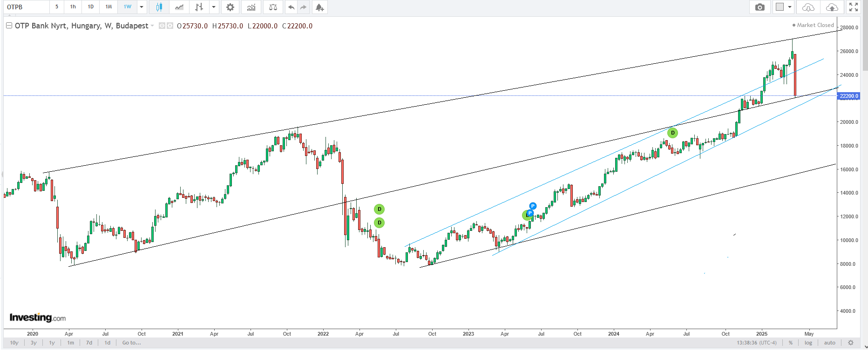Click the OTPB symbol search field
The image size is (868, 351).
click(x=27, y=7)
